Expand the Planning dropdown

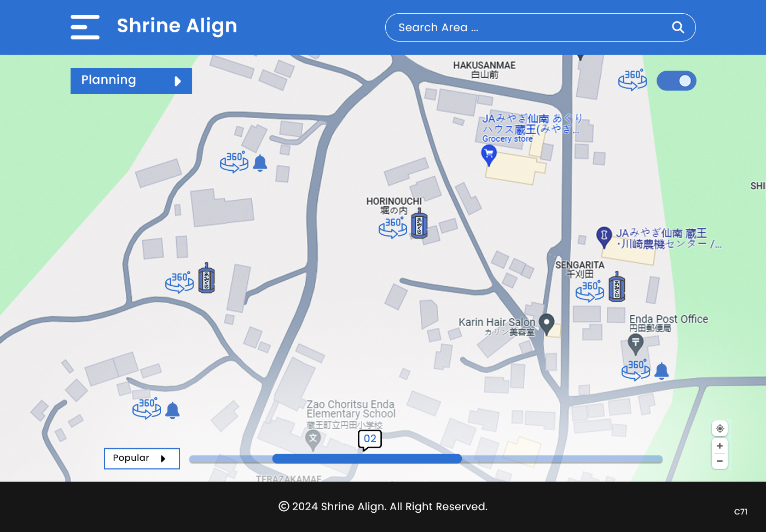(x=131, y=81)
